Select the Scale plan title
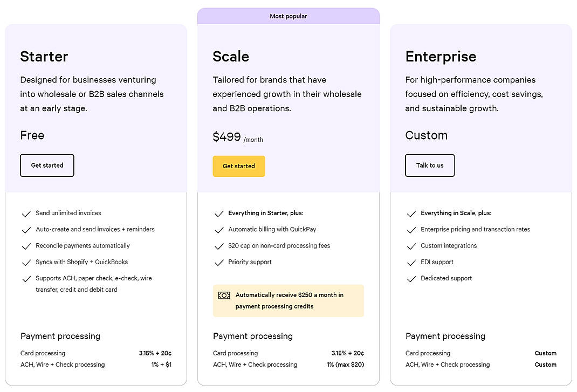Viewport: 577px width, 392px height. [x=231, y=57]
